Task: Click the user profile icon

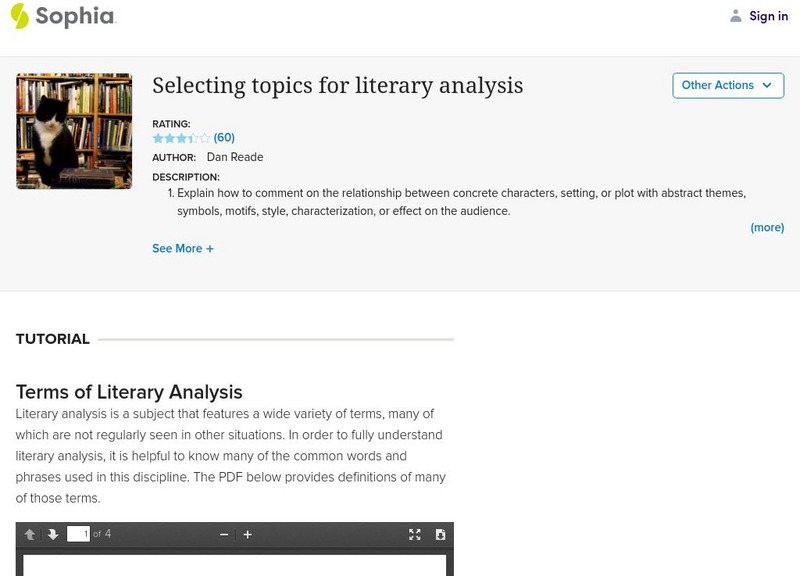Action: 736,16
